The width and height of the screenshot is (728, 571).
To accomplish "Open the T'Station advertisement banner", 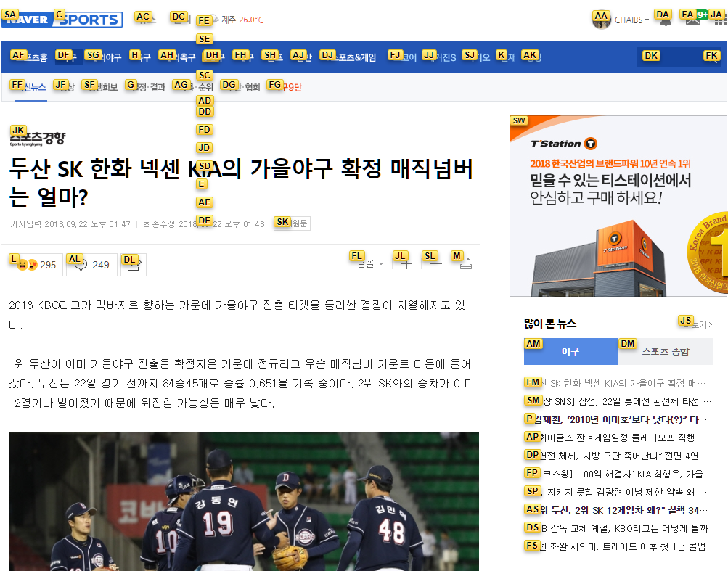I will tap(618, 205).
